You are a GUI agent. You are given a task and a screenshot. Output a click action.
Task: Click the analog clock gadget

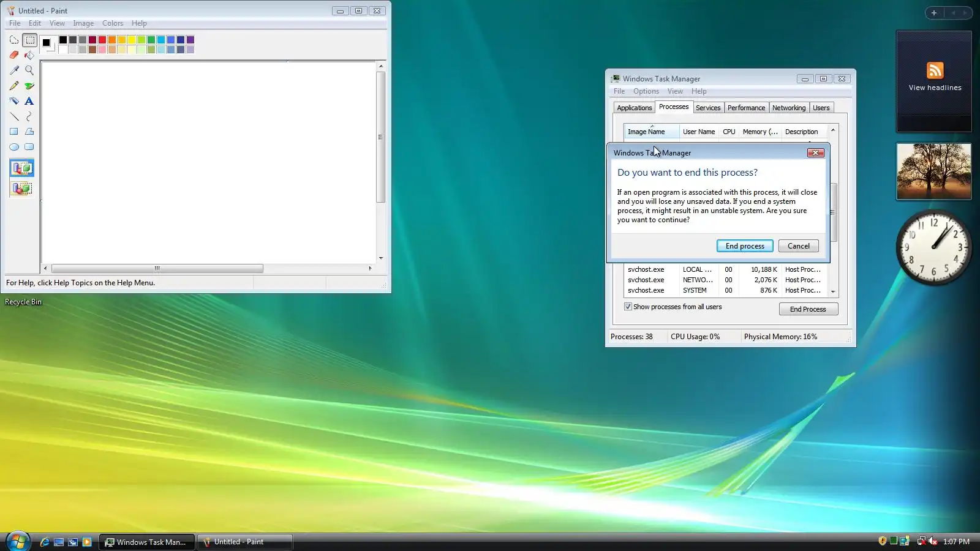934,247
